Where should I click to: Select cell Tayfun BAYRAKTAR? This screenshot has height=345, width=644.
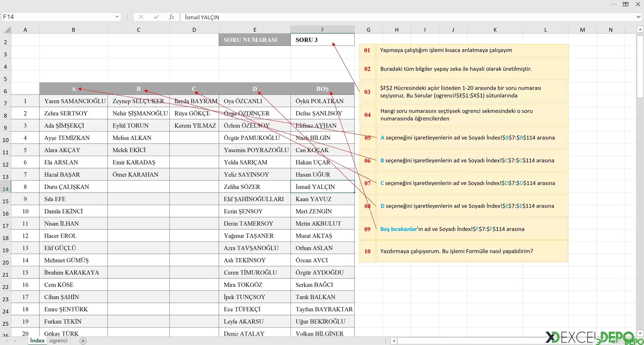[x=323, y=309]
